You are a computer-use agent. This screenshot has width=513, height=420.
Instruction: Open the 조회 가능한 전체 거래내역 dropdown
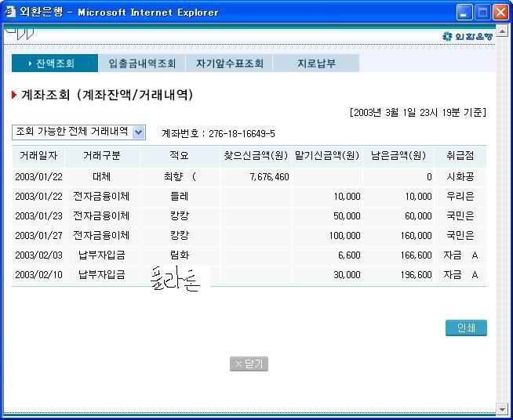pos(139,132)
